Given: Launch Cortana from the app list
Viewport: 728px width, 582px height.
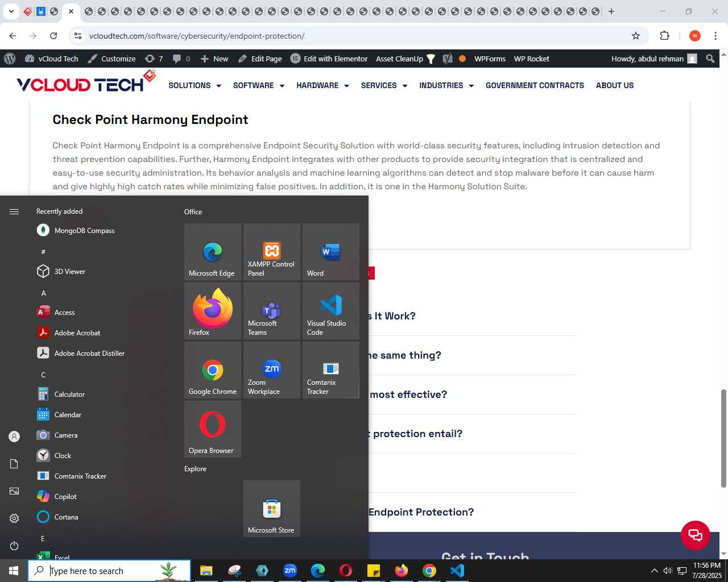Looking at the screenshot, I should 102,517.
